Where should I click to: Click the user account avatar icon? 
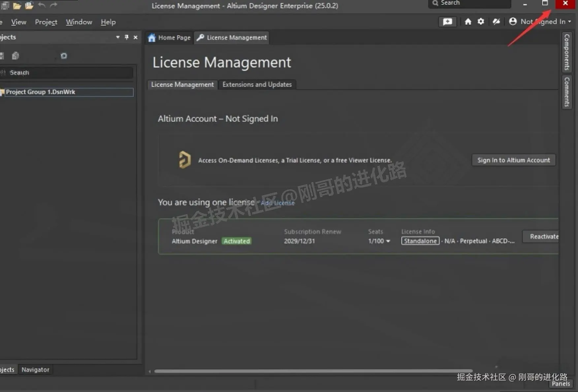pyautogui.click(x=513, y=21)
